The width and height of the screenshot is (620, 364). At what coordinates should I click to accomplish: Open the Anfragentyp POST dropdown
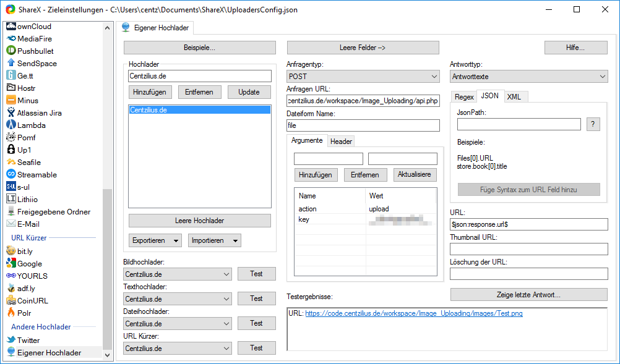[x=363, y=77]
